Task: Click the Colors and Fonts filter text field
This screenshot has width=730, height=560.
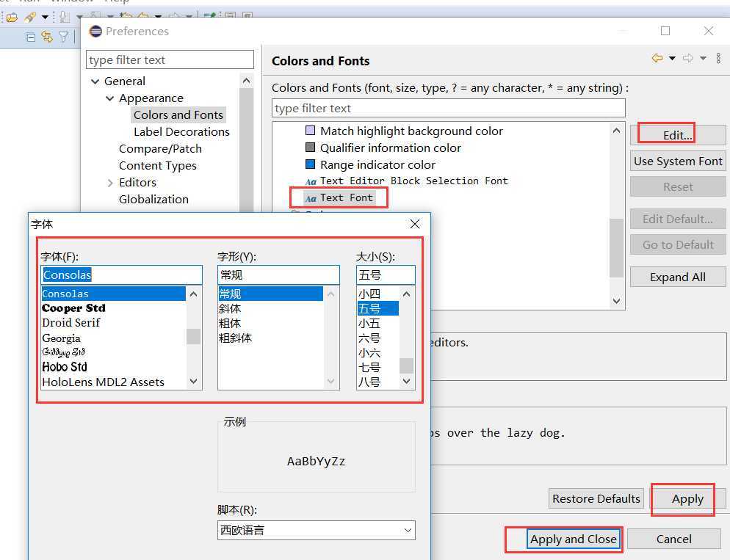Action: pyautogui.click(x=448, y=108)
